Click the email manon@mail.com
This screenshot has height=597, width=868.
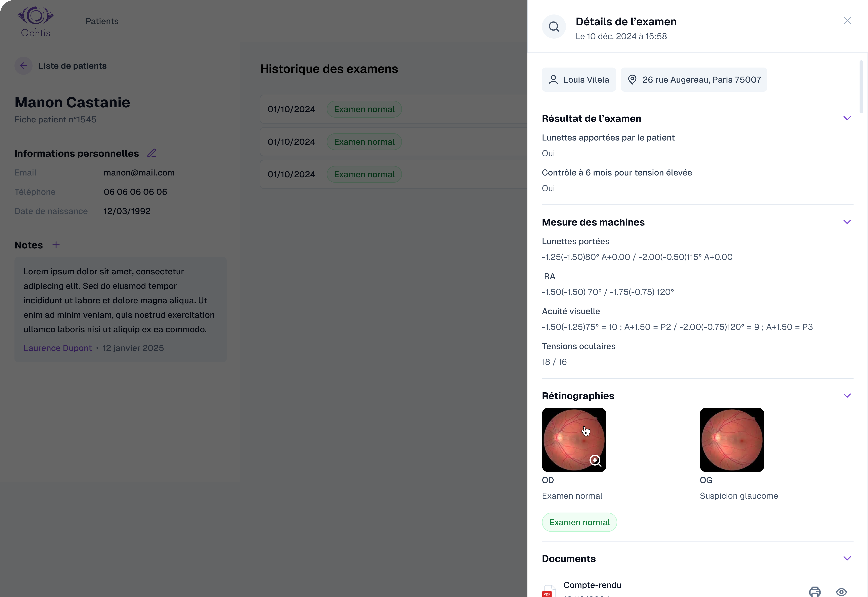point(139,172)
